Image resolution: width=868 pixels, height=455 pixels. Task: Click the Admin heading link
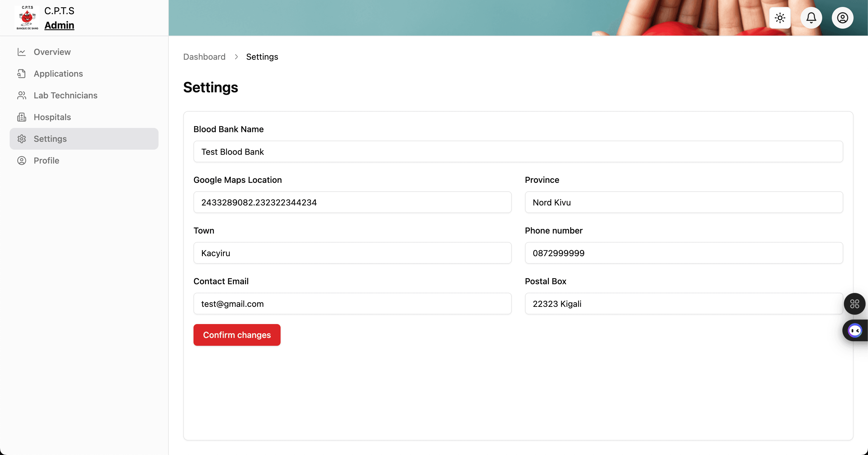click(x=59, y=25)
